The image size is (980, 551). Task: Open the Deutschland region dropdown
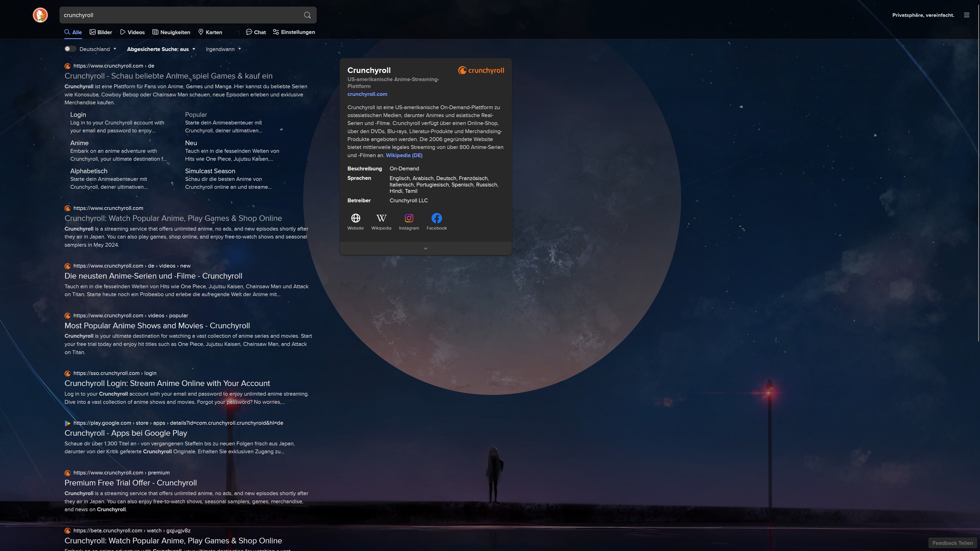[98, 49]
